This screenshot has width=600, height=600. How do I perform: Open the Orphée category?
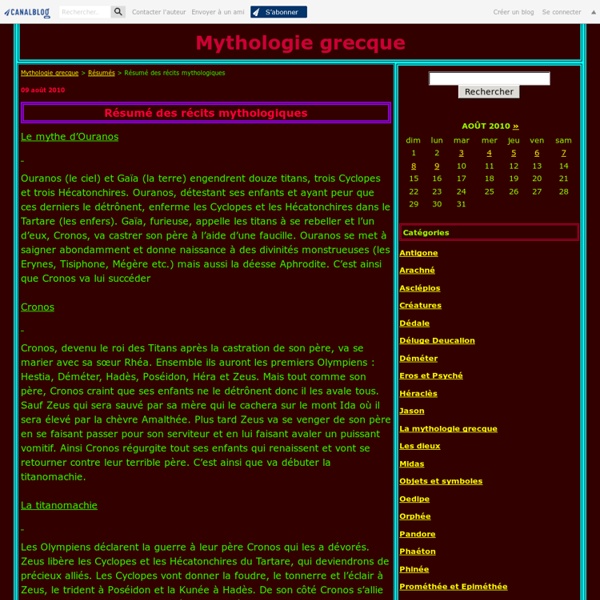point(415,516)
